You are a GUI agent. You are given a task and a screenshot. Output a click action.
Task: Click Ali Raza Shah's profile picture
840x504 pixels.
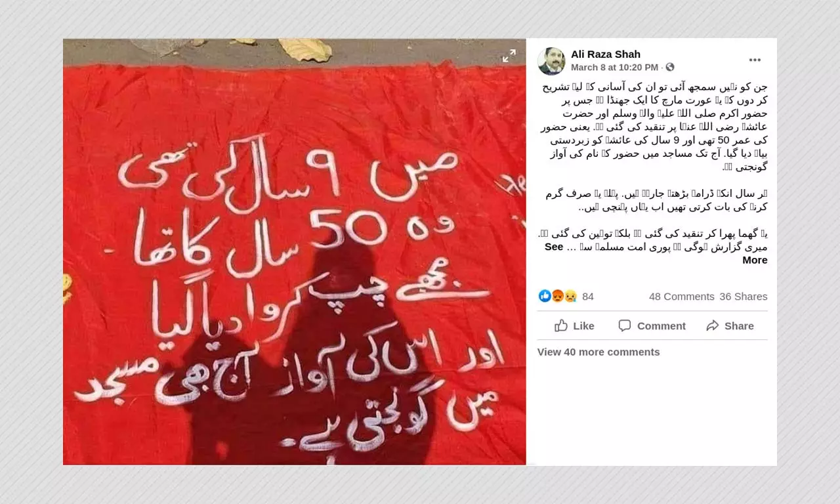[551, 61]
